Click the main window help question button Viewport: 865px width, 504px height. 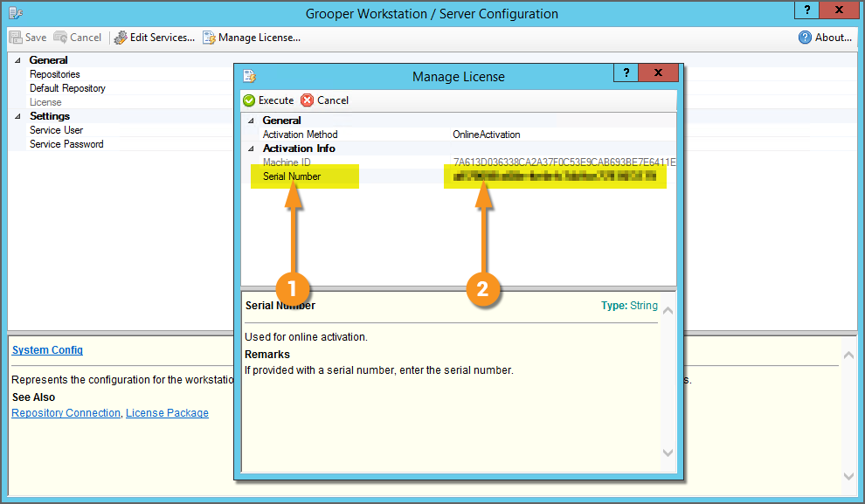(807, 10)
